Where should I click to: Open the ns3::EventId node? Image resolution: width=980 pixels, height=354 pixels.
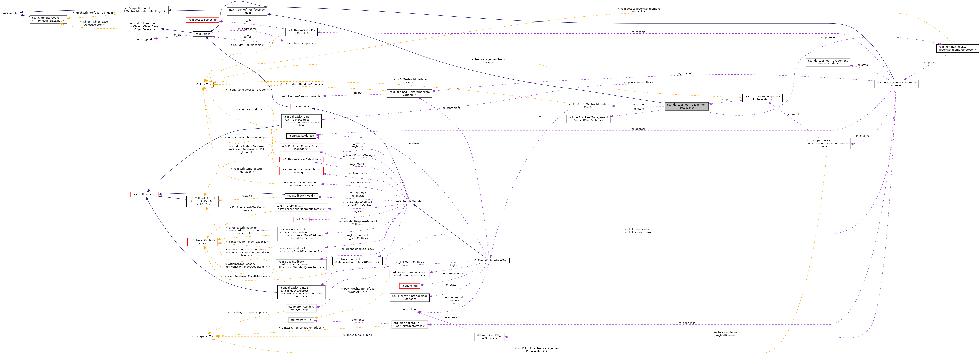coord(409,286)
